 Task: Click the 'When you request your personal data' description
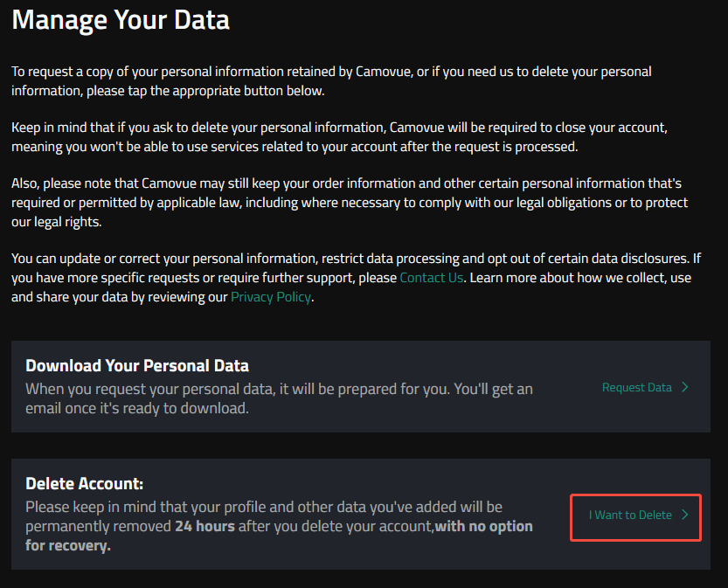tap(279, 398)
